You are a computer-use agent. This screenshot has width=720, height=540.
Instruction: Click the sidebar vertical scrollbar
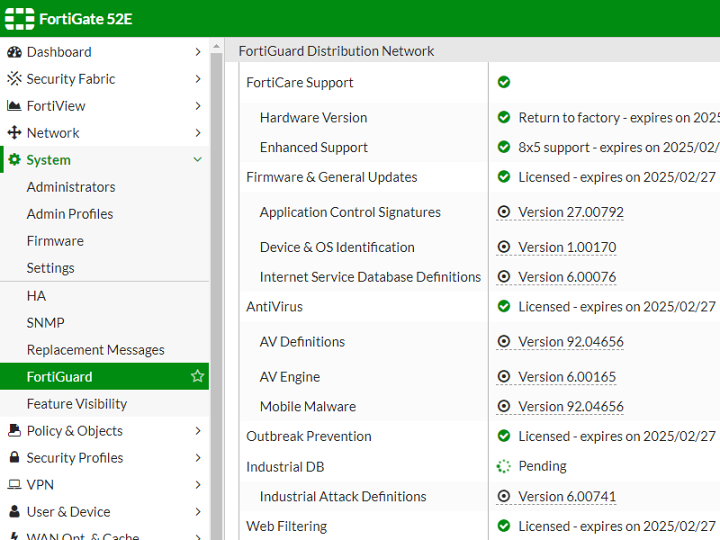[216, 300]
